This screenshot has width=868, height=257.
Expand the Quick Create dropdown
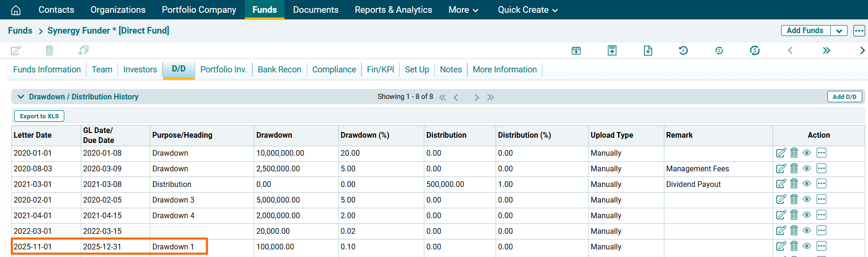[527, 10]
